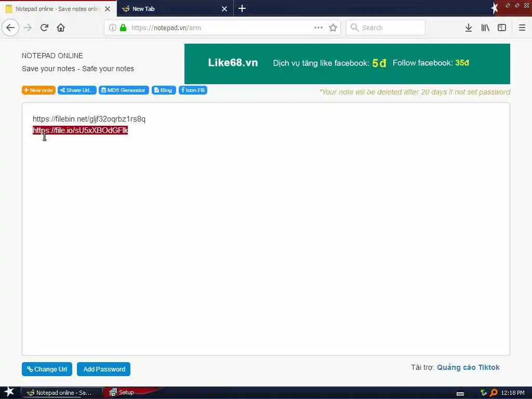Image resolution: width=532 pixels, height=399 pixels.
Task: Click the green secure padlock icon
Action: [x=123, y=28]
